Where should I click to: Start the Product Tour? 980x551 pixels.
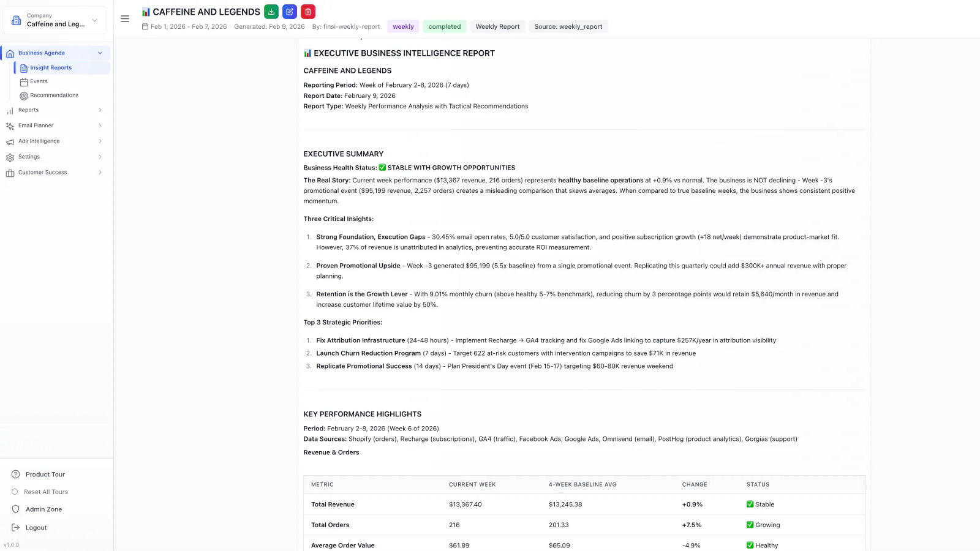[45, 474]
